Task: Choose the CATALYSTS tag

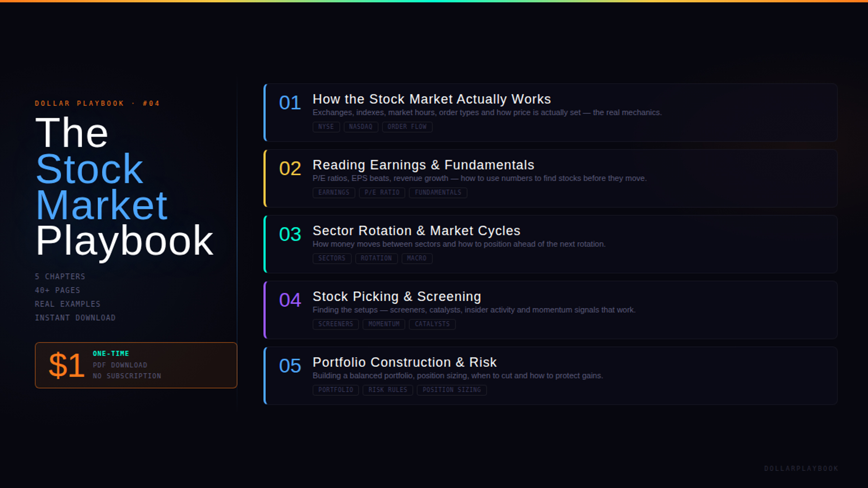Action: pyautogui.click(x=432, y=324)
